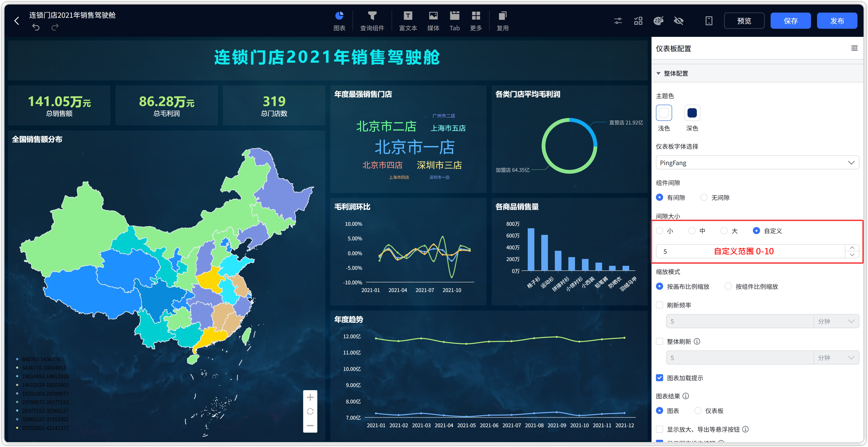Open the 整体刷新 分钟 unit dropdown

click(837, 358)
